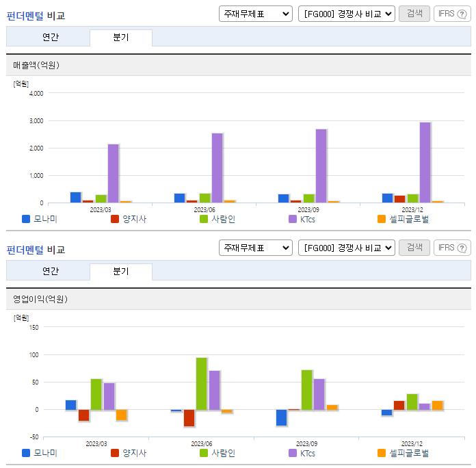This screenshot has height=468, width=476.
Task: Click the top 검색 search button
Action: point(414,14)
